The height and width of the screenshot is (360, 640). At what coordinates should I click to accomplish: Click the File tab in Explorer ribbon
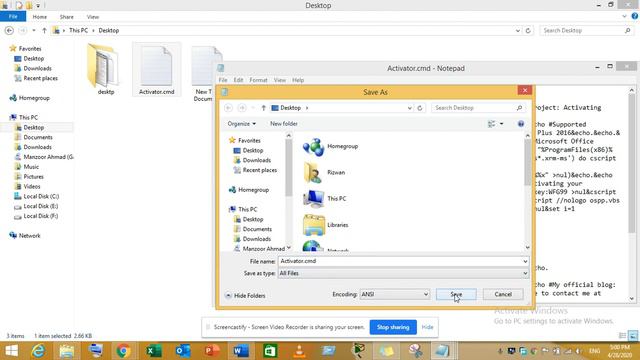click(x=13, y=17)
